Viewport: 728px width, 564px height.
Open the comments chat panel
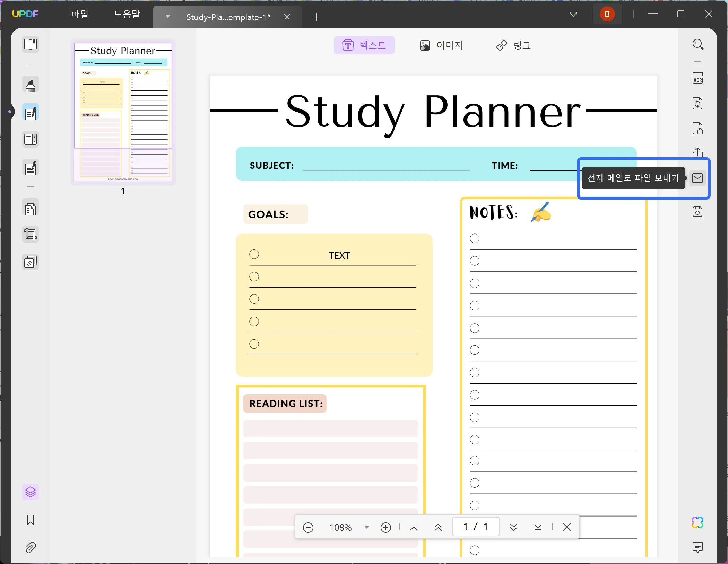pyautogui.click(x=698, y=547)
